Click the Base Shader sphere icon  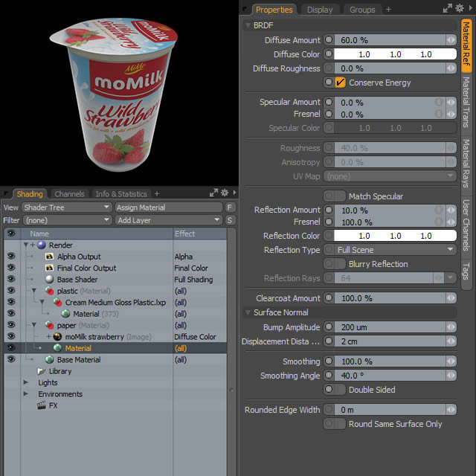(x=49, y=280)
